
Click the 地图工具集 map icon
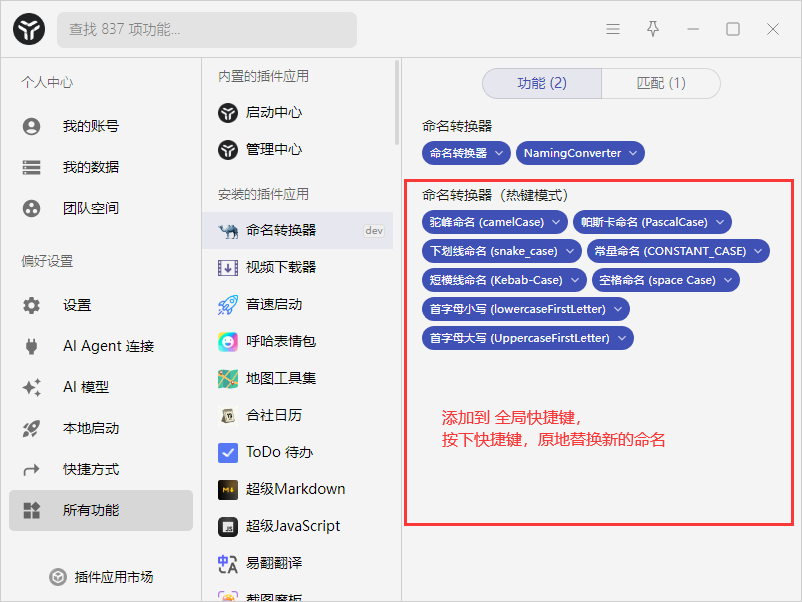228,378
